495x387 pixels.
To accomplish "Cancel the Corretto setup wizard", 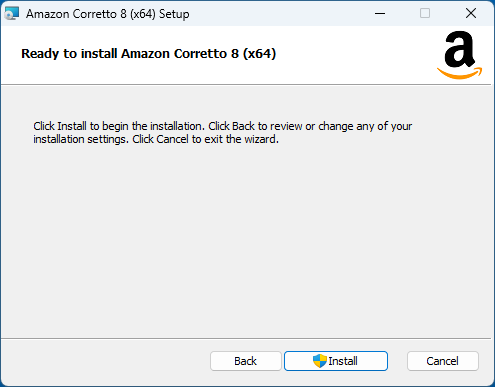I will (x=443, y=361).
